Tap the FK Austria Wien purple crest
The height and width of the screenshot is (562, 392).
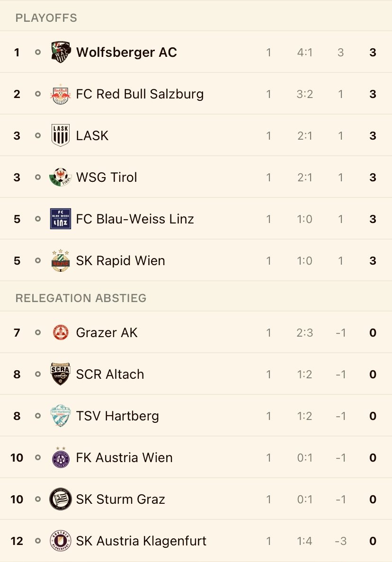pos(61,457)
